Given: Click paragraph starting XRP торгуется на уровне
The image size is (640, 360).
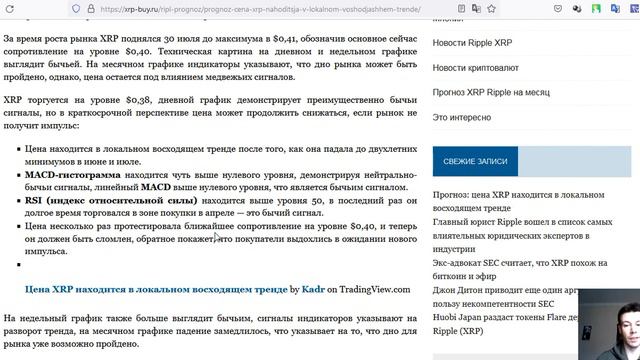Looking at the screenshot, I should (210, 113).
